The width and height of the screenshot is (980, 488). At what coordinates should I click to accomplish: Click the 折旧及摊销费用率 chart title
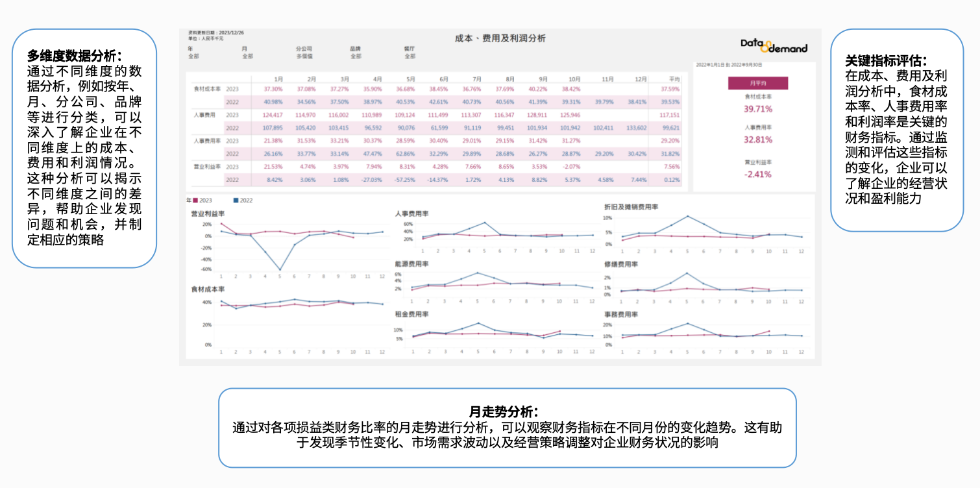point(631,207)
